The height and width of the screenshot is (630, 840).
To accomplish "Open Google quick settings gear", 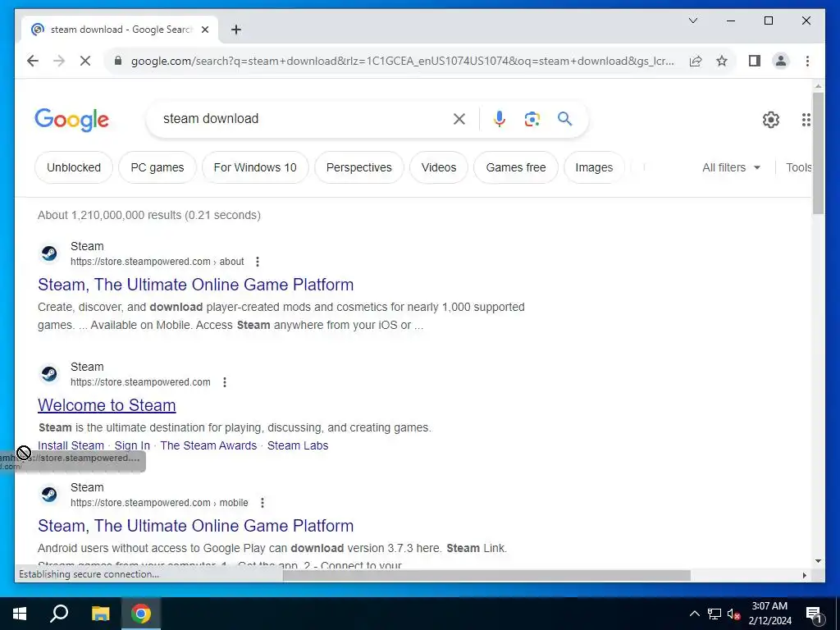I will (770, 120).
